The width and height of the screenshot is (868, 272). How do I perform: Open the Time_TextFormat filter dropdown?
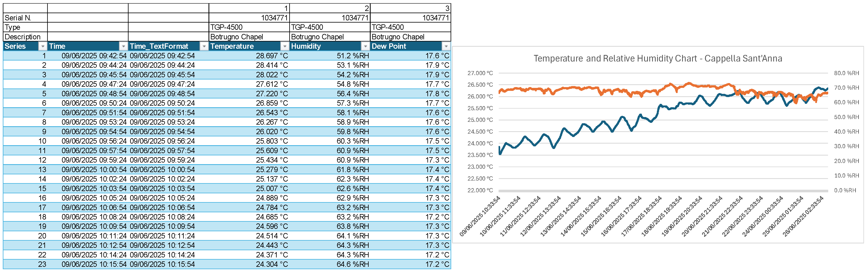point(204,46)
